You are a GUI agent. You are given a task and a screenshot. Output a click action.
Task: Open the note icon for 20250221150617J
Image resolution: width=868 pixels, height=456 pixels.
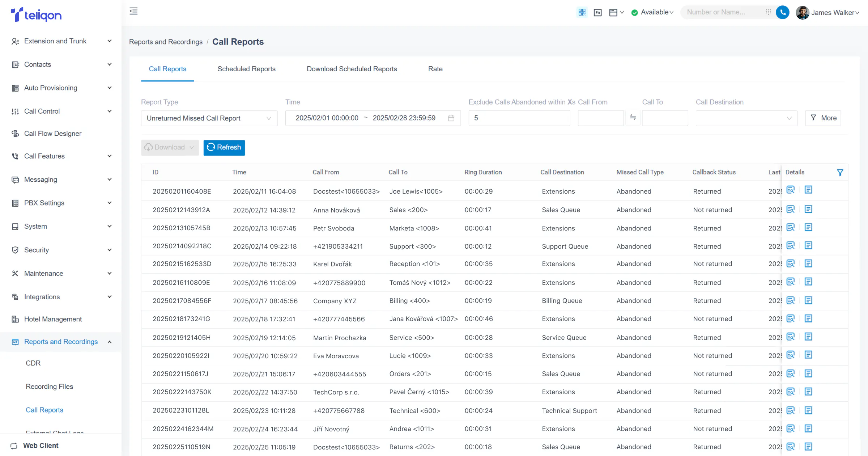[x=808, y=374]
